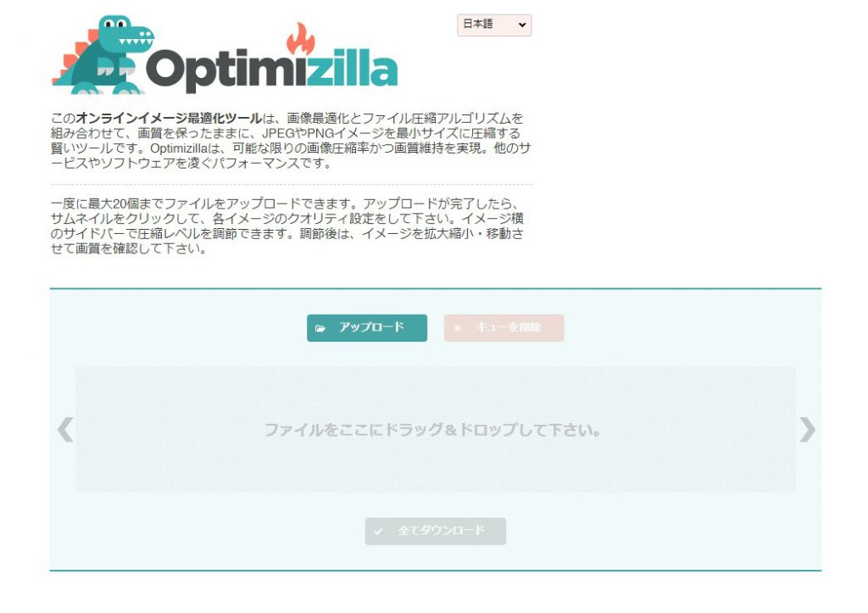Image resolution: width=868 pixels, height=613 pixels.
Task: Click the アップロード button
Action: click(367, 328)
